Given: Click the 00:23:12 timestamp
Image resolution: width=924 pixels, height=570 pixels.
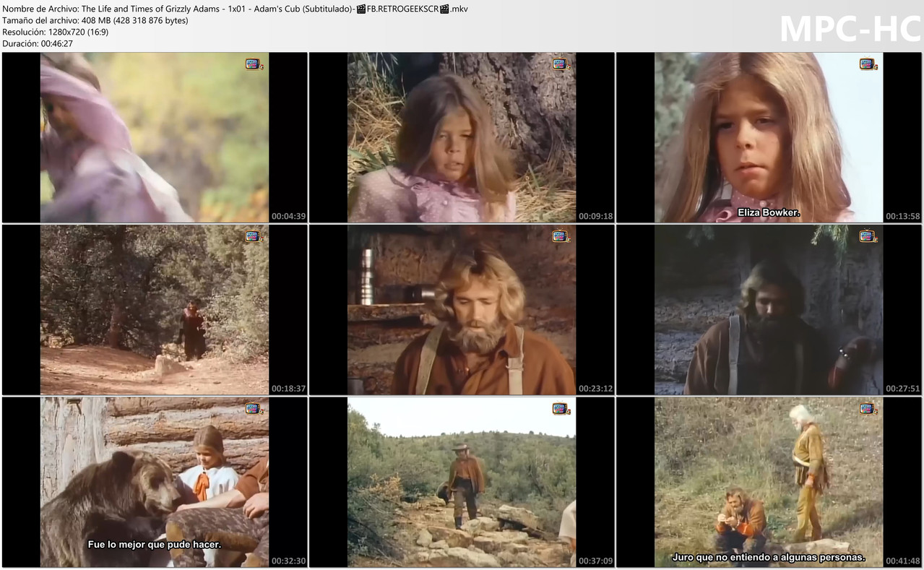Looking at the screenshot, I should 595,389.
